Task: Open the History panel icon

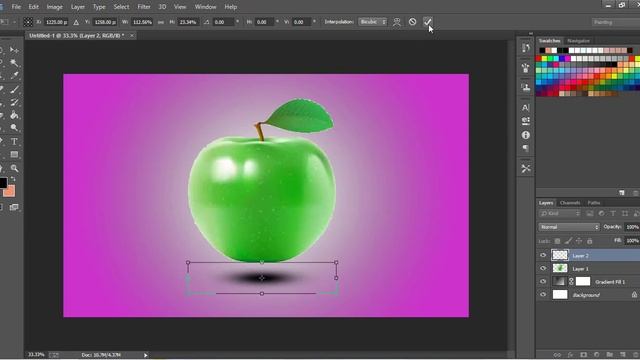Action: click(526, 48)
